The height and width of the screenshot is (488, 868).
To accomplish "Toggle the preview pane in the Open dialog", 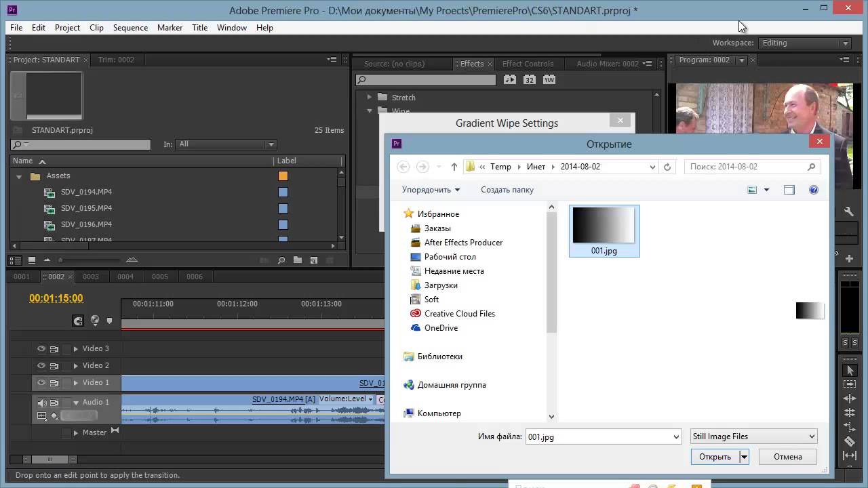I will pos(789,190).
